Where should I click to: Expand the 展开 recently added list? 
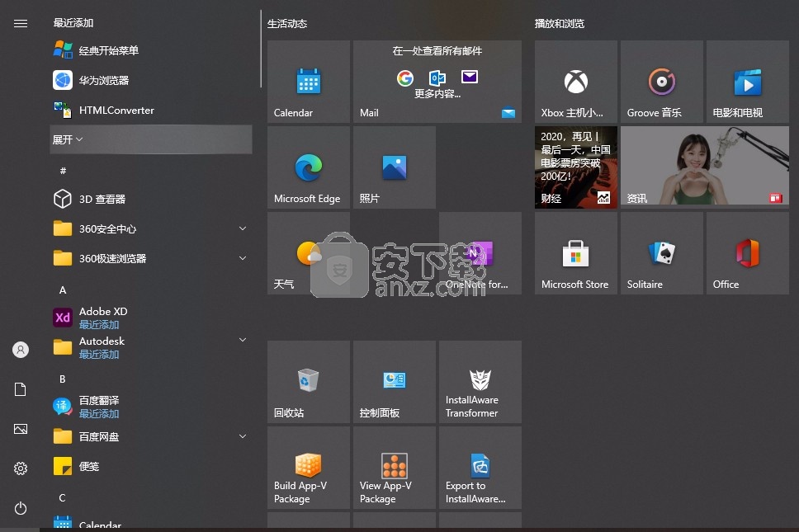point(151,139)
